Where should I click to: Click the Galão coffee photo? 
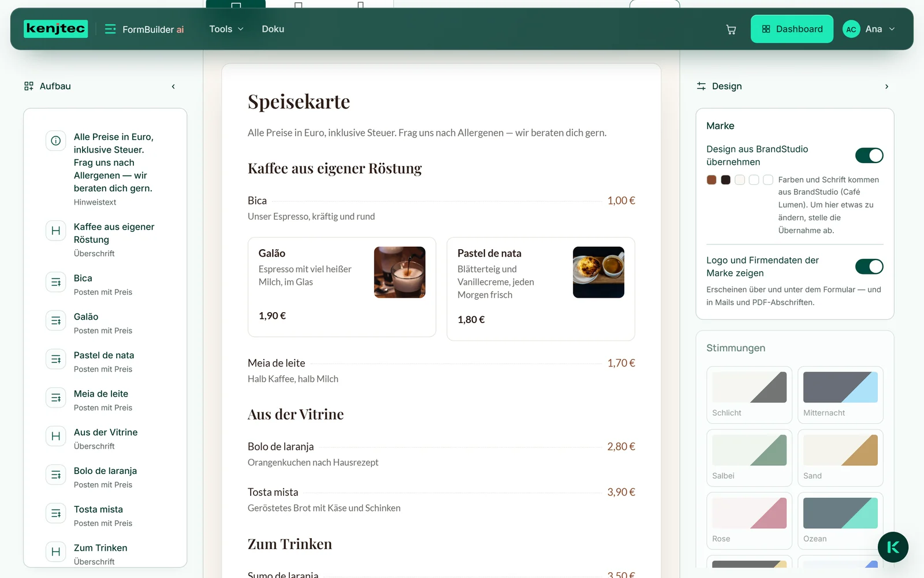point(400,272)
